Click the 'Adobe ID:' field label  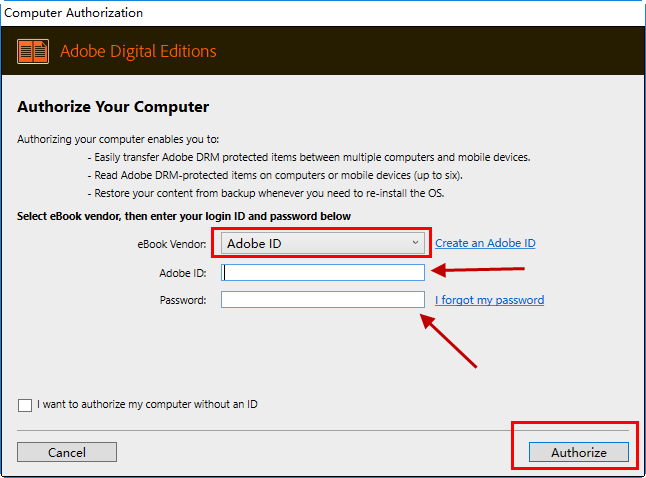point(183,273)
